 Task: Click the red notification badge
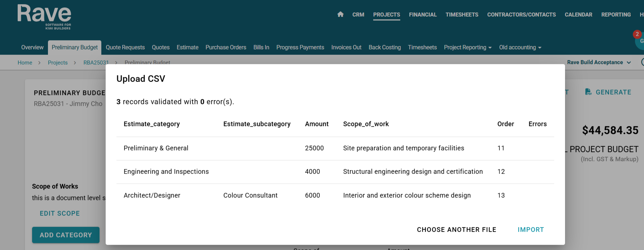tap(637, 34)
